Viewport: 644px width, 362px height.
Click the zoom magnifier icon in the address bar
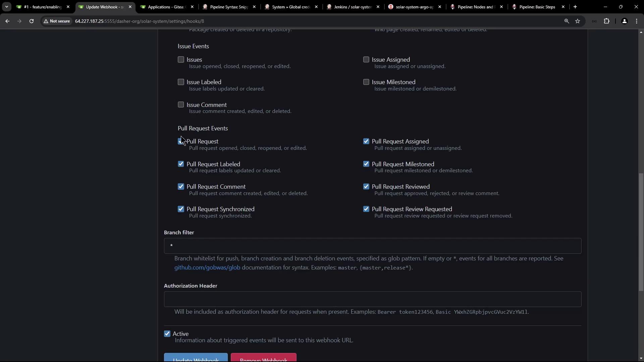tap(567, 21)
